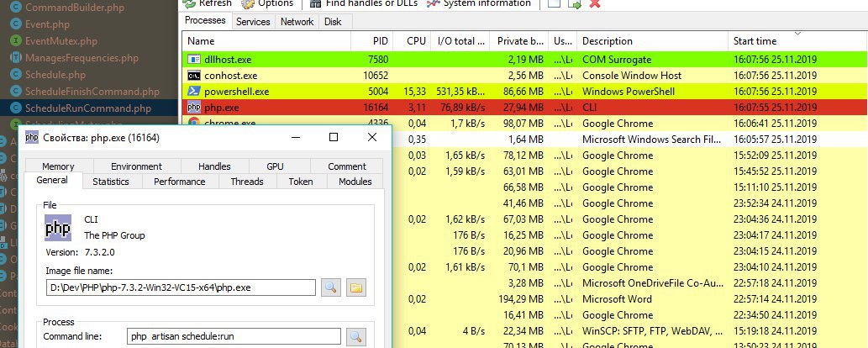Click the php icon in dialog title bar

click(x=32, y=138)
